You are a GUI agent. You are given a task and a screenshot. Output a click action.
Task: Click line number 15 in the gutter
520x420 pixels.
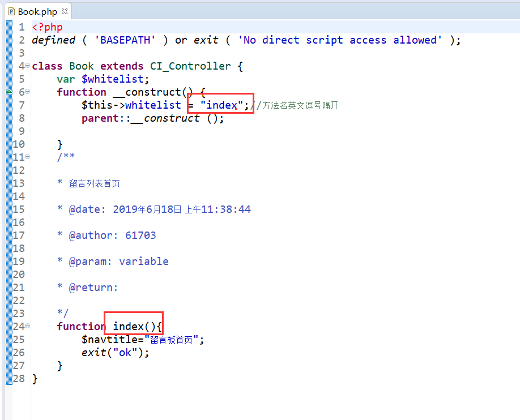19,209
